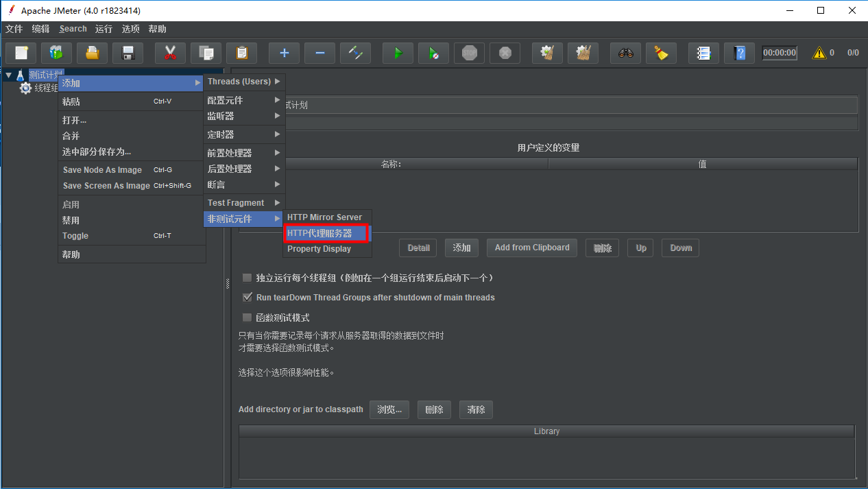This screenshot has width=868, height=489.
Task: Click the 名称 column header
Action: click(391, 164)
